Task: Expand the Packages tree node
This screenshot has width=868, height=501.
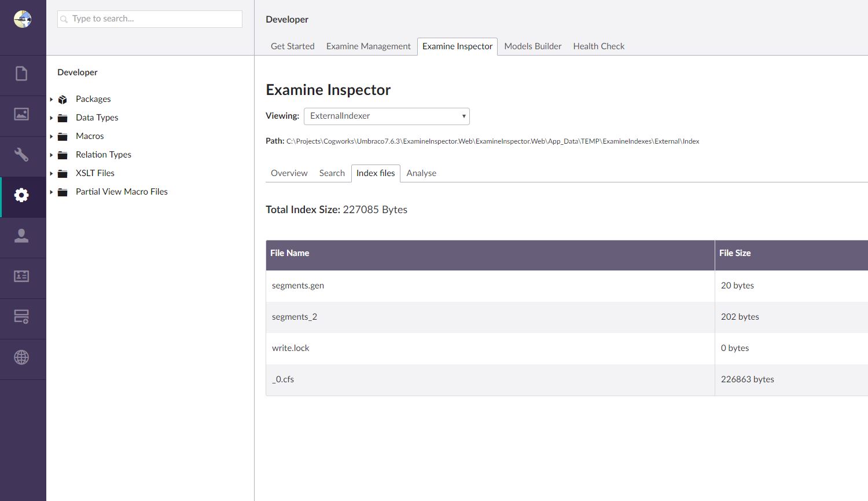Action: pyautogui.click(x=52, y=100)
